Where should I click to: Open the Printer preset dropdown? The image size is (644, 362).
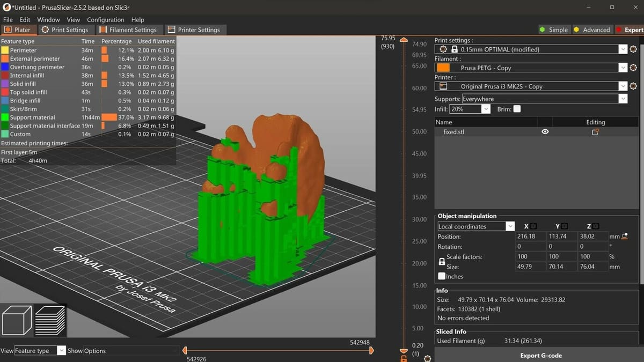[x=623, y=86]
